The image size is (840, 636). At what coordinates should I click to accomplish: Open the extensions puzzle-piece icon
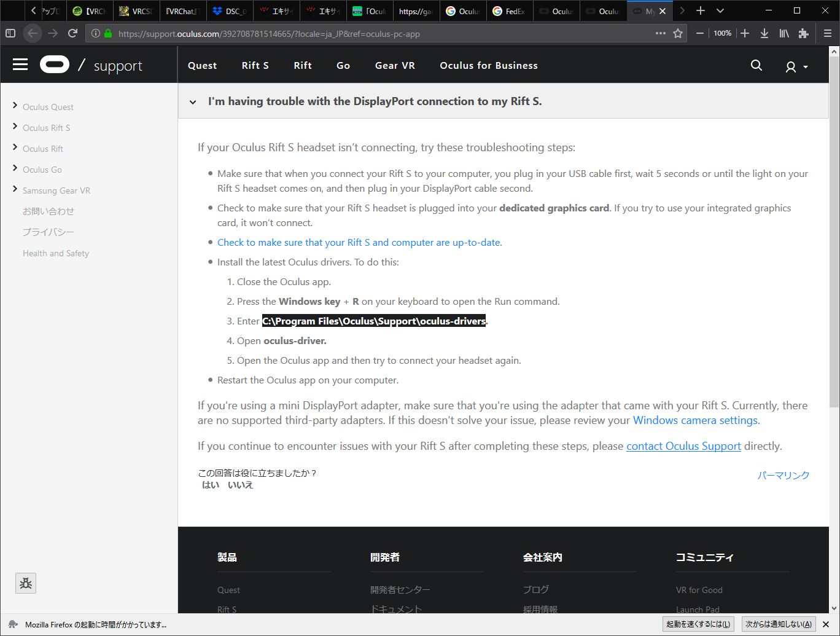[x=804, y=33]
